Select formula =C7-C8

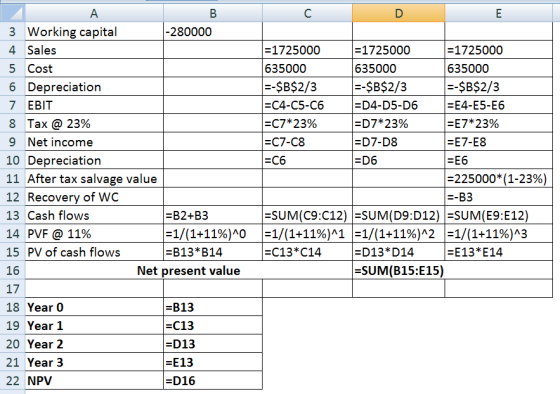tap(308, 142)
